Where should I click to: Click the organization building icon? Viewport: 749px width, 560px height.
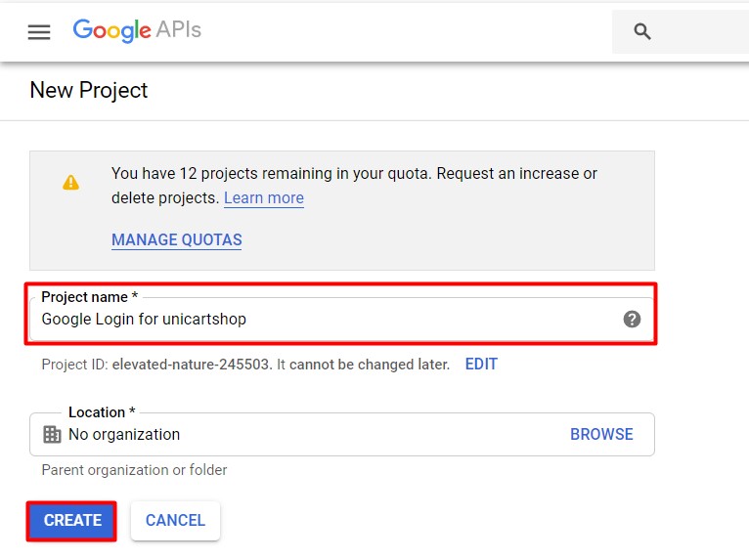coord(52,435)
